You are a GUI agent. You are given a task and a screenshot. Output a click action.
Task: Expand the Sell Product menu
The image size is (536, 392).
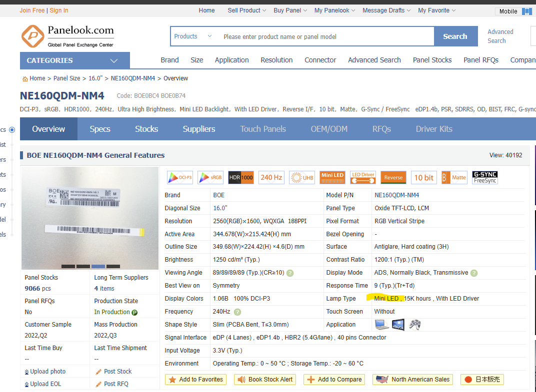[x=247, y=10]
